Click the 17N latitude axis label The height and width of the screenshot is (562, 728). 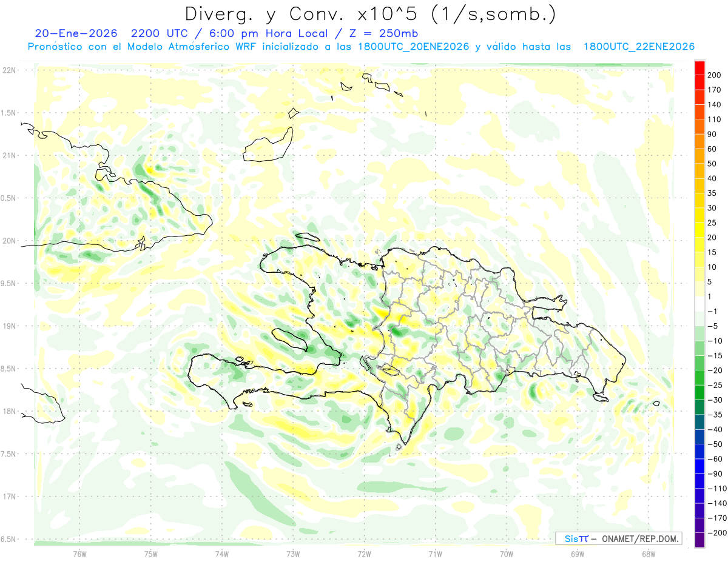coord(8,497)
